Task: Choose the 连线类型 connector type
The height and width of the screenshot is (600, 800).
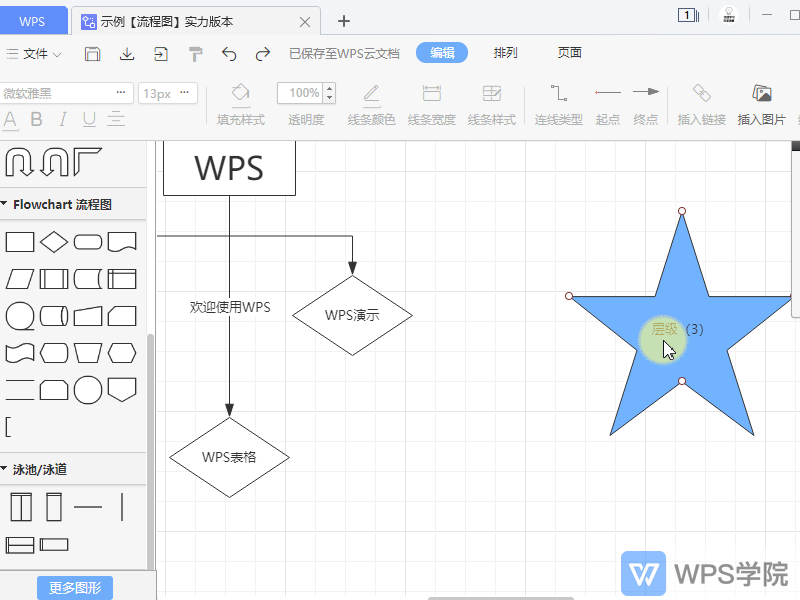Action: (559, 105)
